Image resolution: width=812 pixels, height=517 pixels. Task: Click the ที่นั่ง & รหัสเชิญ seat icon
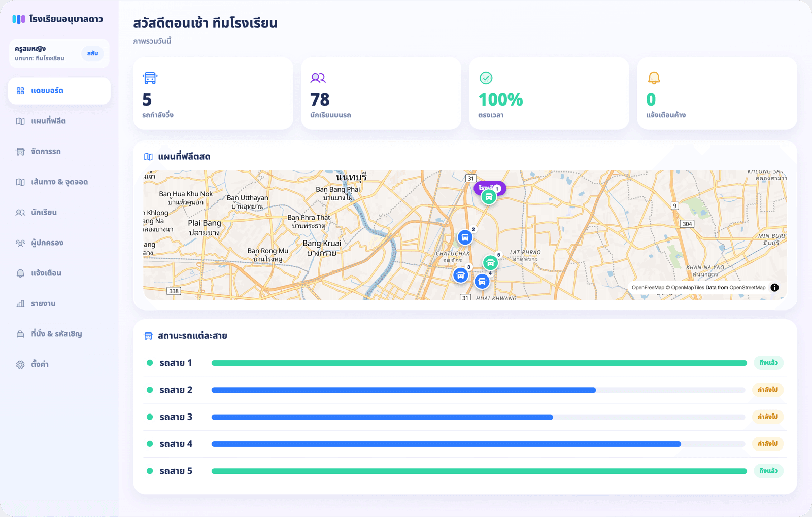(x=20, y=334)
